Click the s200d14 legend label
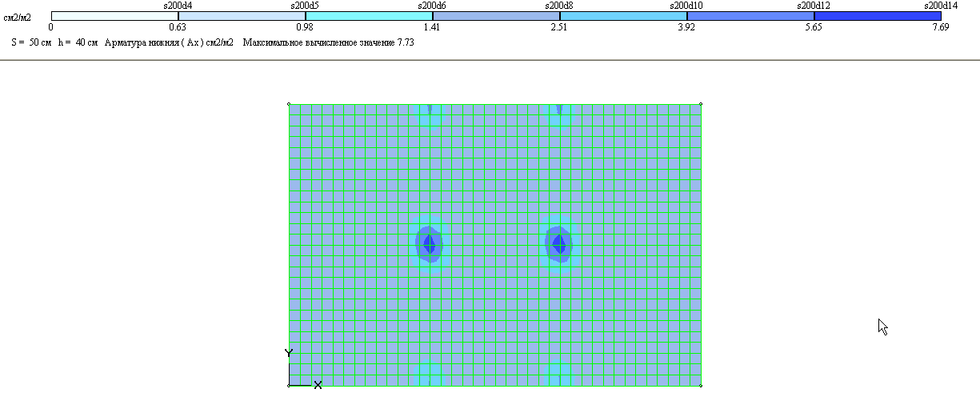Viewport: 980px width, 417px height. pos(941,6)
